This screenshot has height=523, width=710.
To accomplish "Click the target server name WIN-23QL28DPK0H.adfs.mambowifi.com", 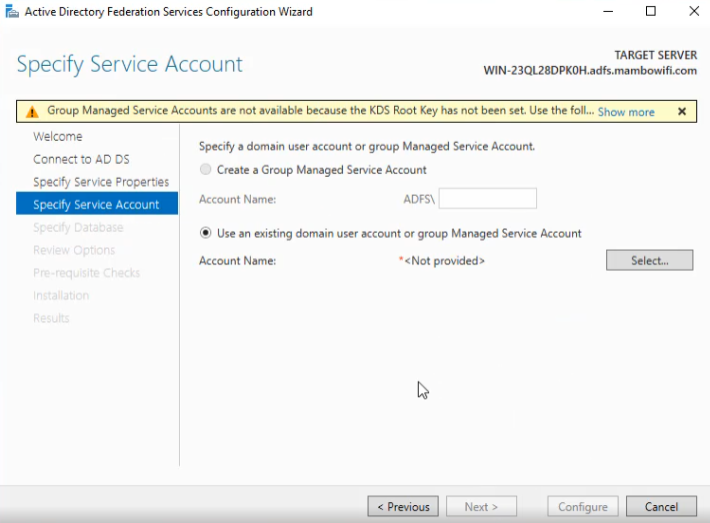I will pyautogui.click(x=590, y=71).
